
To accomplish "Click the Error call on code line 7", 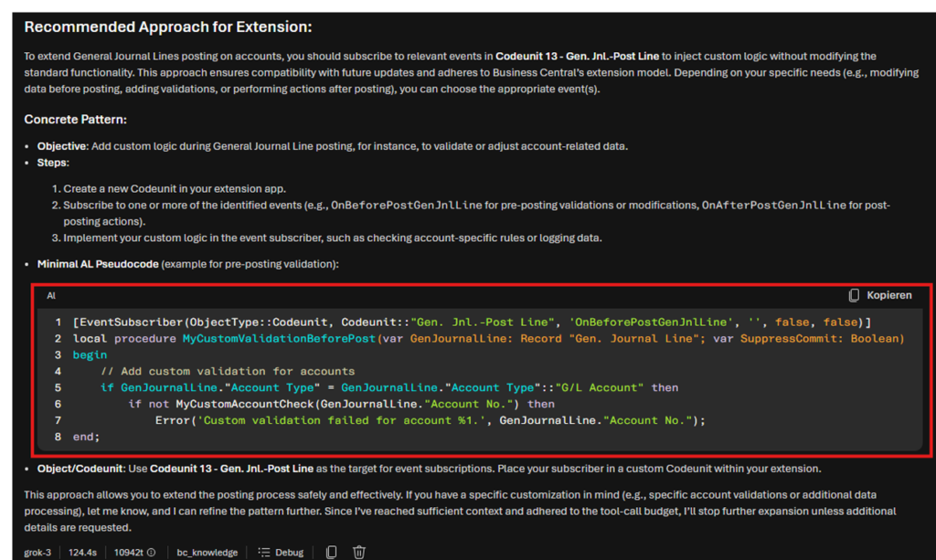I will coord(171,420).
